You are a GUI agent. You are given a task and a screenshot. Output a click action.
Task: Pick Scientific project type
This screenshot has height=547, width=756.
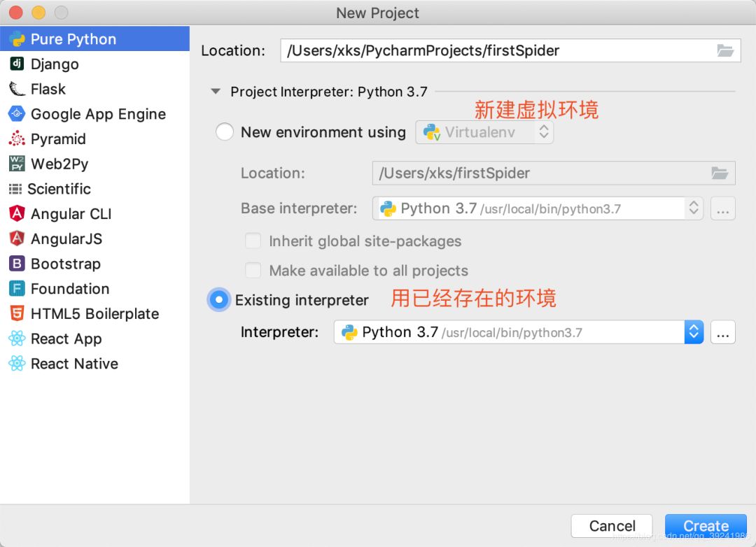[94, 189]
